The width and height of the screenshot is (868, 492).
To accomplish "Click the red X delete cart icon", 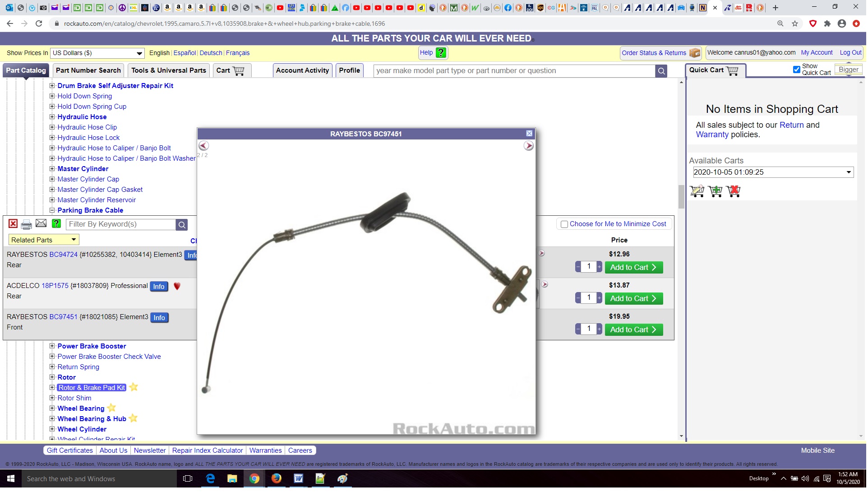I will [x=734, y=191].
